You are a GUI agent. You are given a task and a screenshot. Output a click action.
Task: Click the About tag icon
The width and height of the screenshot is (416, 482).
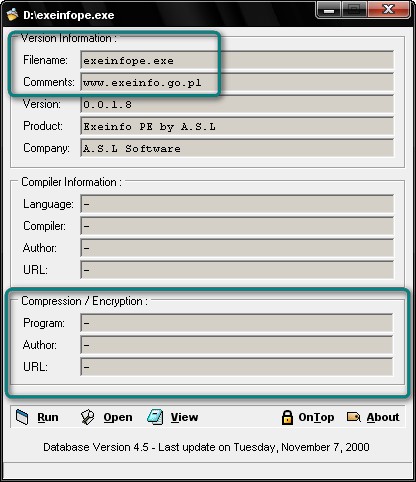point(354,417)
